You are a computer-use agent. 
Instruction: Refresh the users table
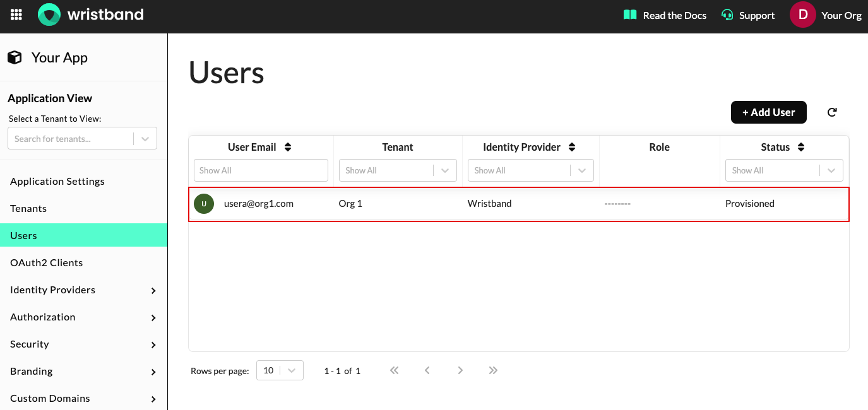point(832,112)
